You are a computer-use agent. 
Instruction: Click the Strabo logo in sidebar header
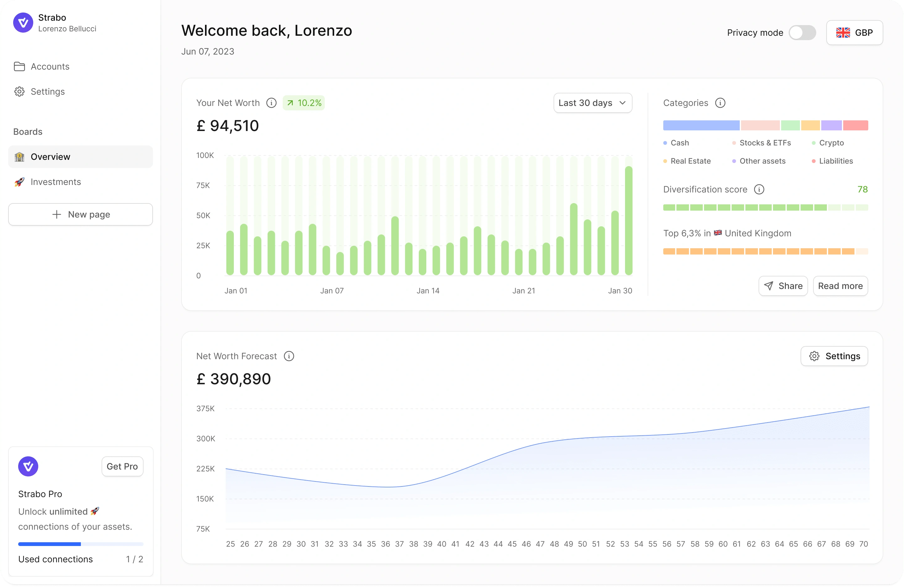[23, 23]
